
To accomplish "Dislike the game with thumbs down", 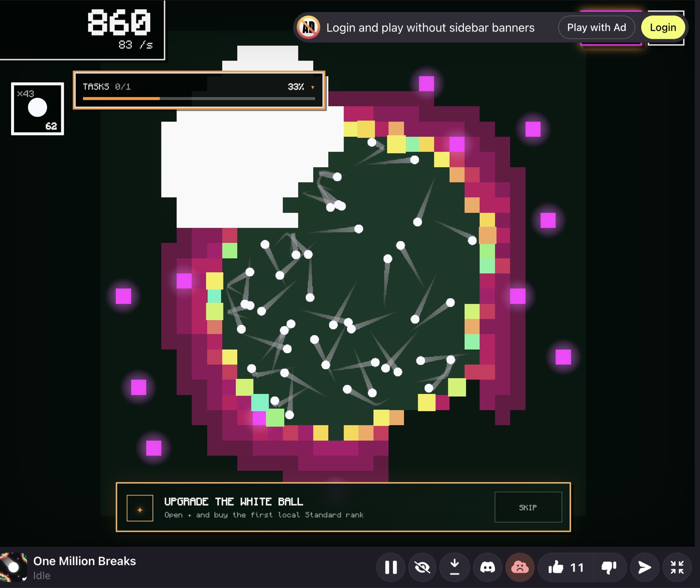I will click(609, 567).
